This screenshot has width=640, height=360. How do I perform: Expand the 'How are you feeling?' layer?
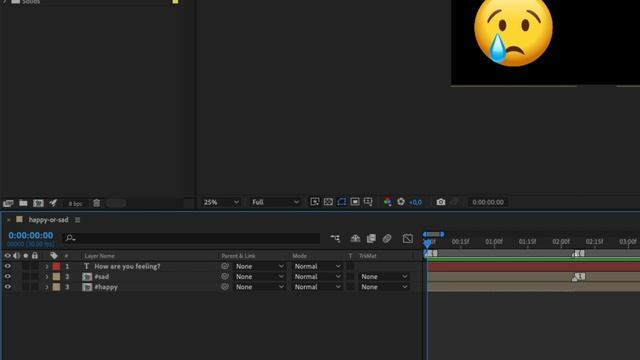(x=47, y=266)
